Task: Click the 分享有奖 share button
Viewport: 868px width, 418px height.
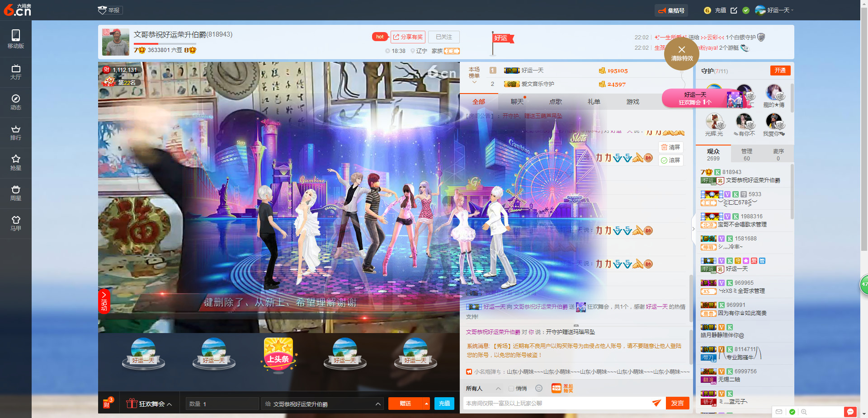Action: click(408, 37)
